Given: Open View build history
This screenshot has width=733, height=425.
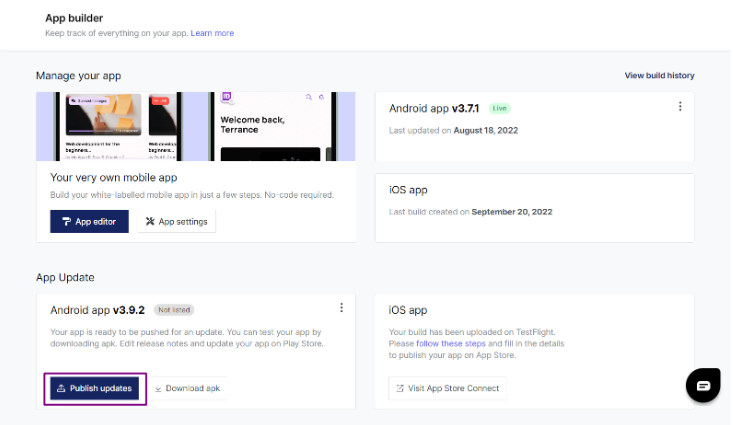Looking at the screenshot, I should click(659, 75).
